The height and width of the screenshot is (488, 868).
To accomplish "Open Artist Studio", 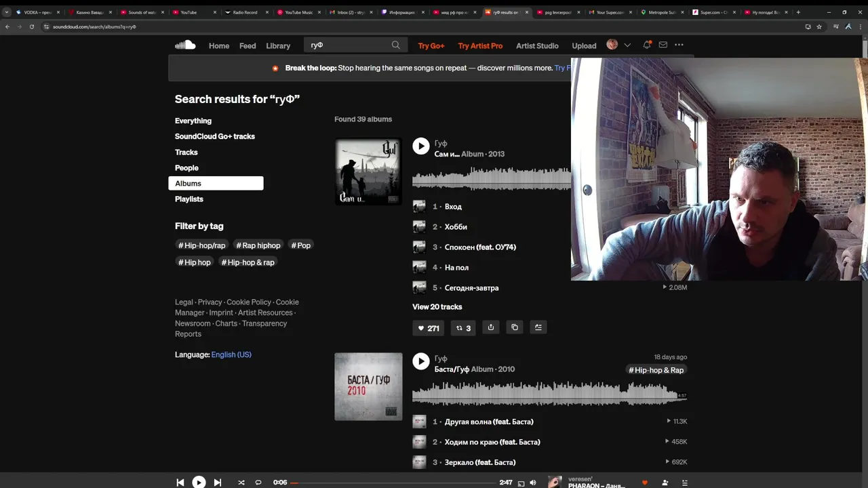I will 537,45.
